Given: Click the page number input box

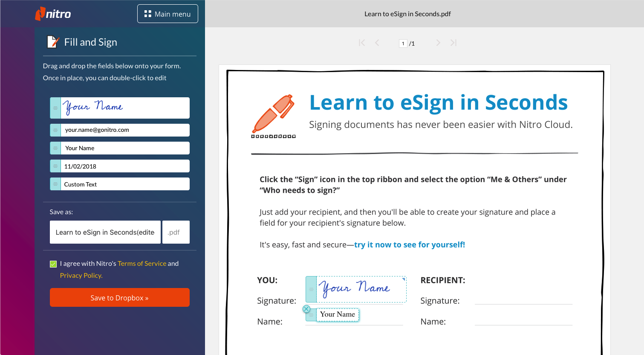Looking at the screenshot, I should pyautogui.click(x=403, y=44).
